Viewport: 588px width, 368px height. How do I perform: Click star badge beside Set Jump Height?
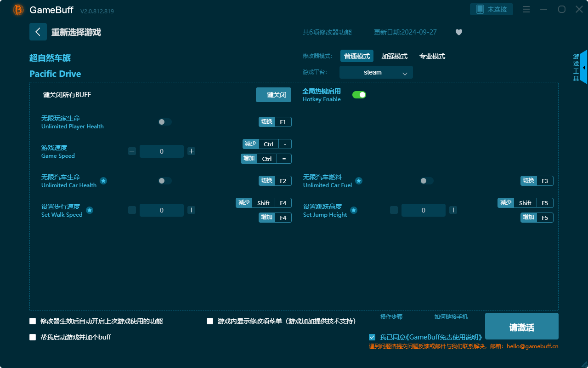(x=354, y=210)
